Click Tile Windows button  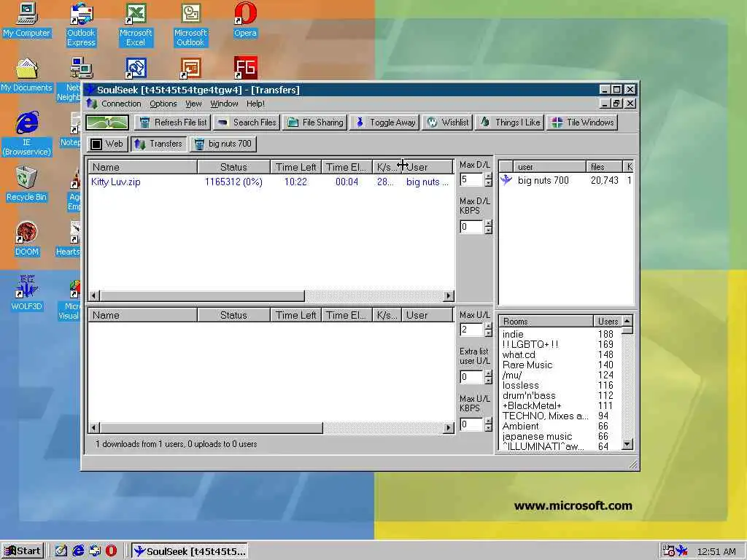pyautogui.click(x=582, y=122)
